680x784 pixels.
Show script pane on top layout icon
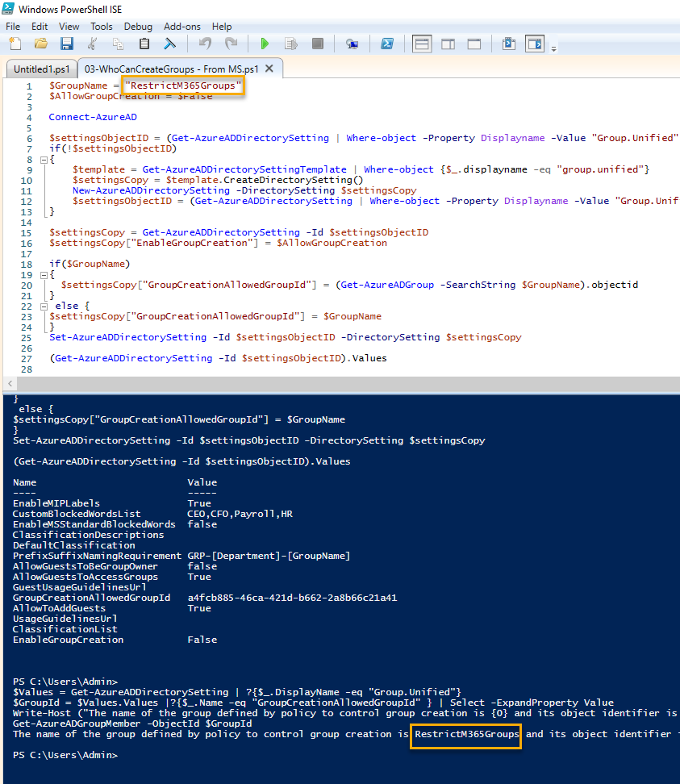pos(422,44)
